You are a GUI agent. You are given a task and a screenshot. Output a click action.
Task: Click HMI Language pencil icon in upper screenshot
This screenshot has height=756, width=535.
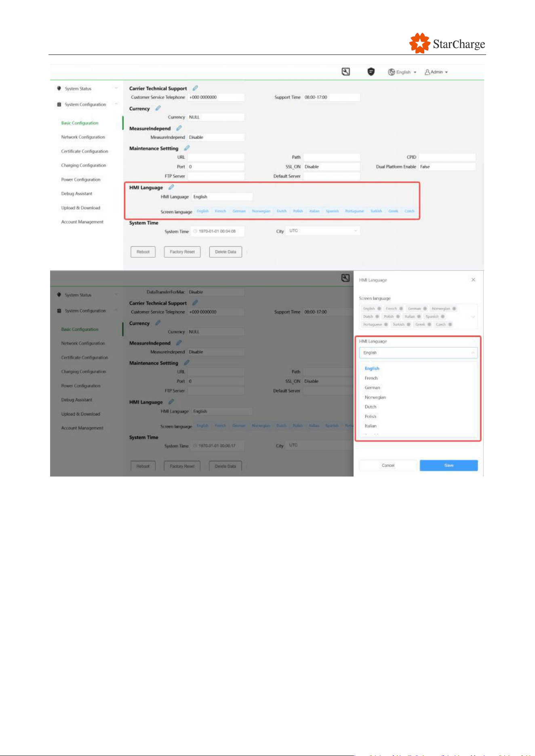(x=171, y=187)
